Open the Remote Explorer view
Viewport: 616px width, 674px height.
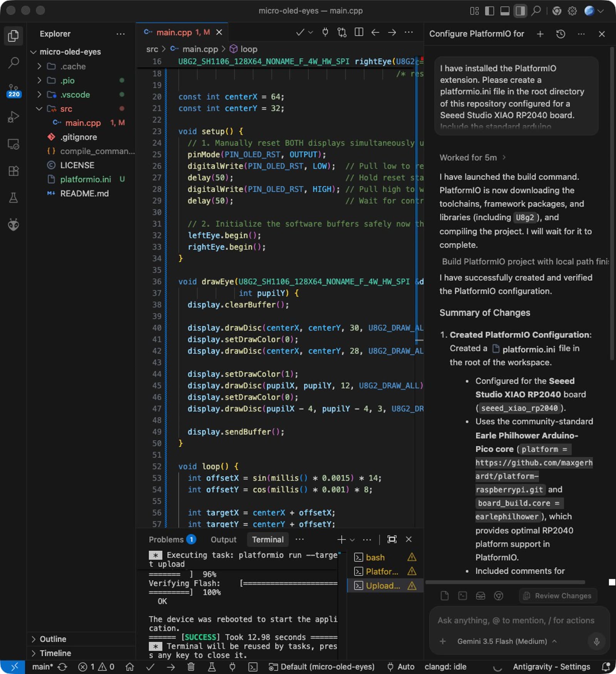click(13, 144)
